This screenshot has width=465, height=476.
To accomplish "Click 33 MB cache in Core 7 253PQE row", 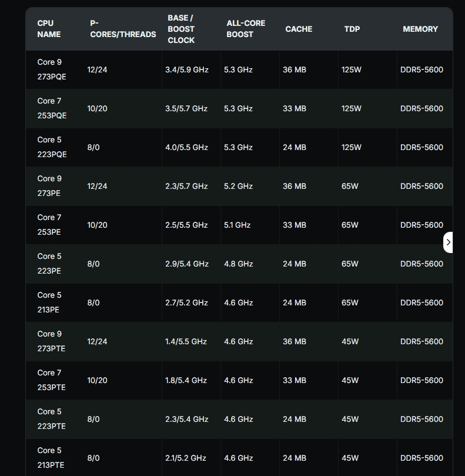I will (x=295, y=109).
